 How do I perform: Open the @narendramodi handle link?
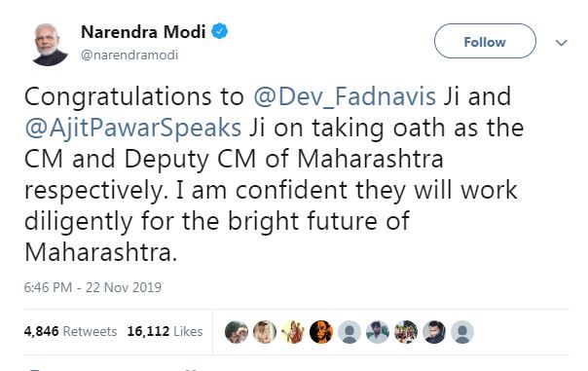[x=129, y=56]
